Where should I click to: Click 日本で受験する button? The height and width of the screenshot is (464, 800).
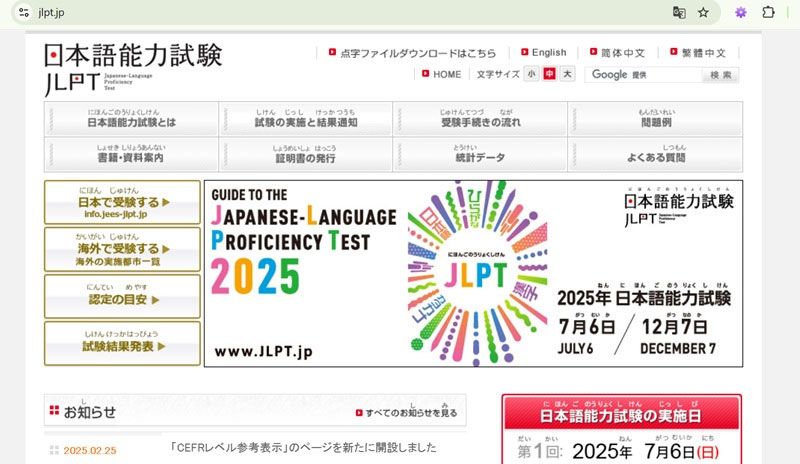[x=122, y=202]
